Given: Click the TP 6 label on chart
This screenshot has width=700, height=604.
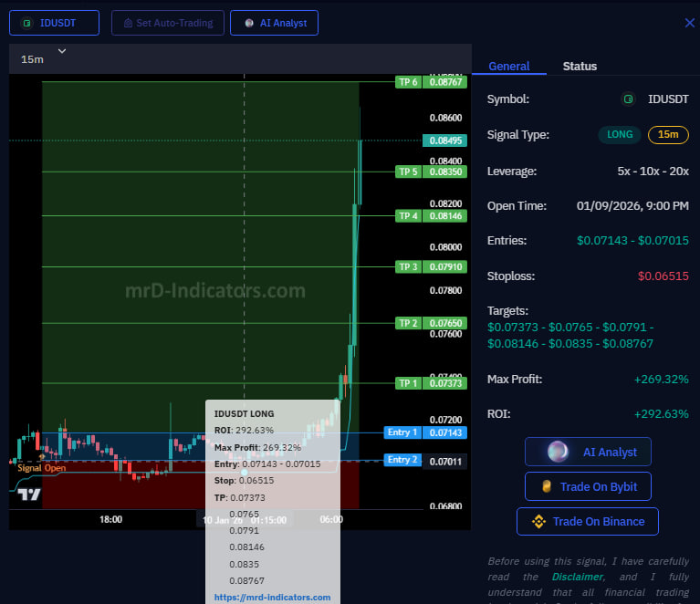Looking at the screenshot, I should [x=408, y=82].
